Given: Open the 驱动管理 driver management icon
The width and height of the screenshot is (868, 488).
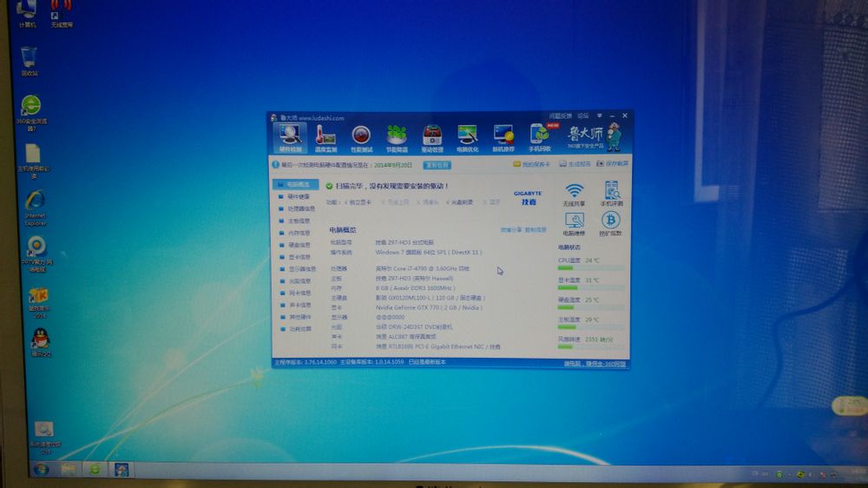Looking at the screenshot, I should click(432, 138).
